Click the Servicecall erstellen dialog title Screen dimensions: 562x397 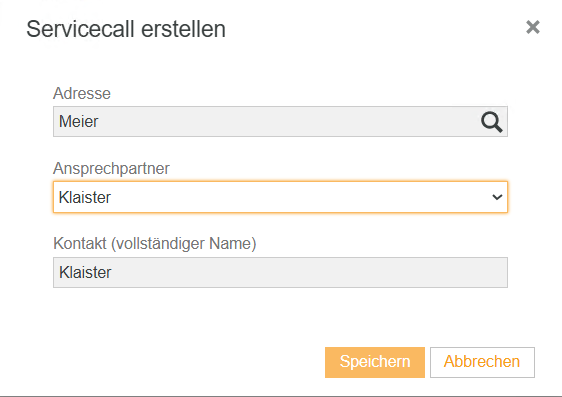(x=126, y=29)
